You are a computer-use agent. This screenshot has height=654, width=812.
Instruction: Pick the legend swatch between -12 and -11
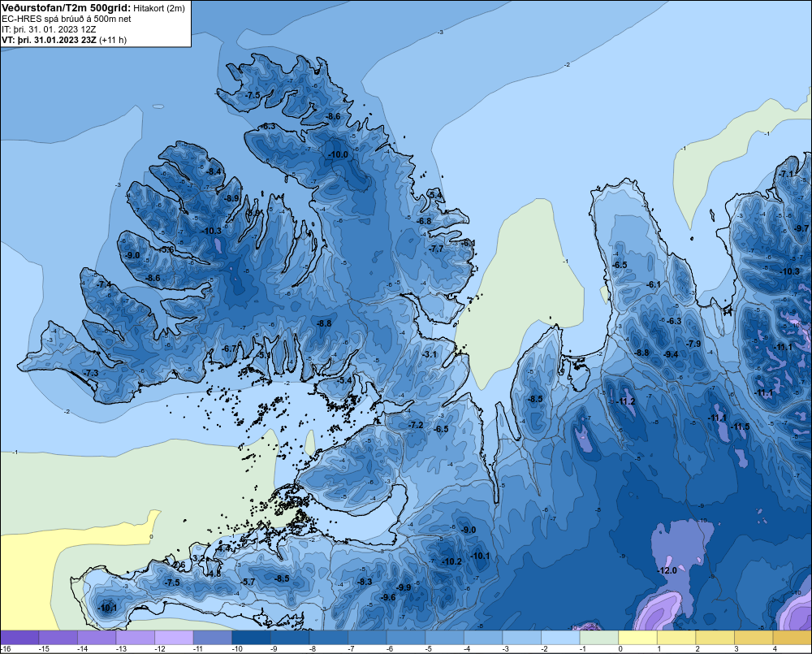pos(174,637)
